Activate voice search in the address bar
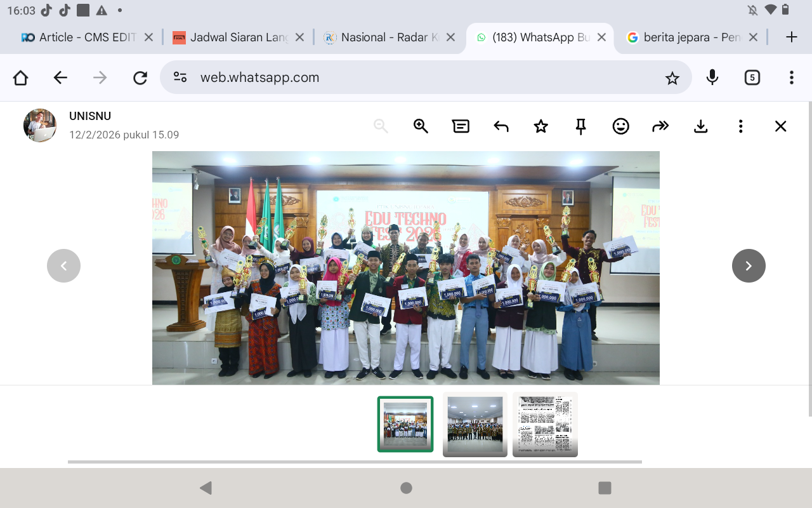The image size is (812, 508). (712, 77)
